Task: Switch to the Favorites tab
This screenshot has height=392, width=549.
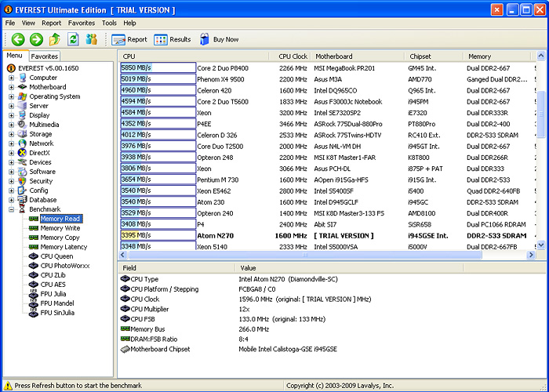Action: coord(44,56)
